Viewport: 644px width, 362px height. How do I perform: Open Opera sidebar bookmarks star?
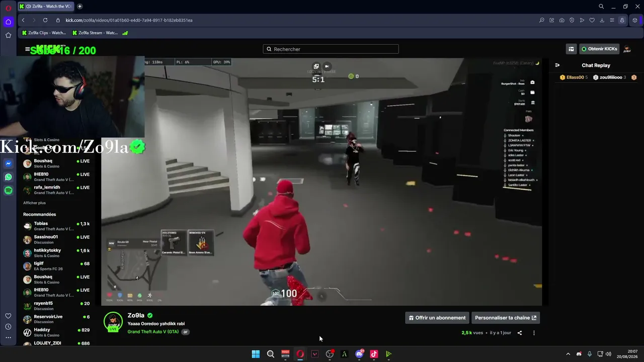tap(8, 35)
